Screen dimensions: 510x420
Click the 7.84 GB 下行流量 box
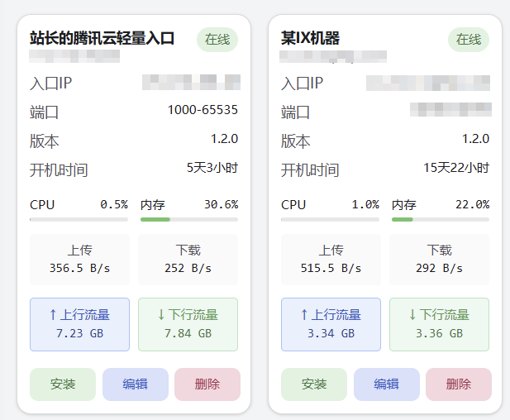point(188,324)
